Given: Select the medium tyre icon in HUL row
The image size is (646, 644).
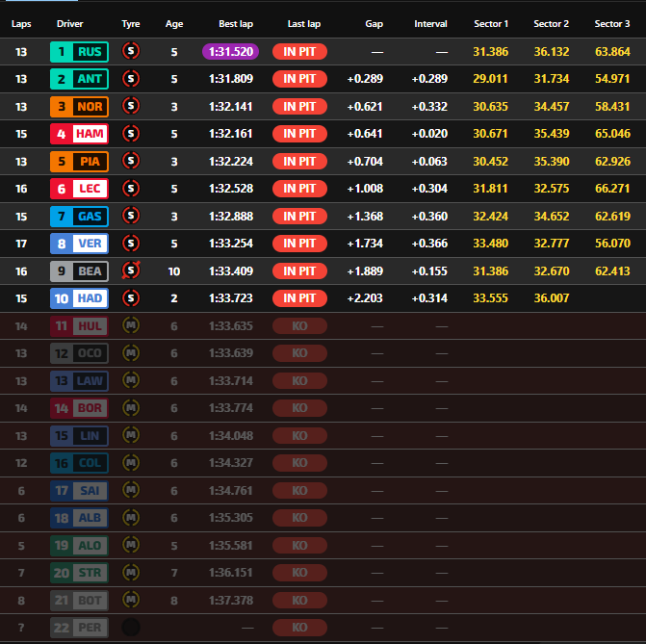Looking at the screenshot, I should [132, 326].
